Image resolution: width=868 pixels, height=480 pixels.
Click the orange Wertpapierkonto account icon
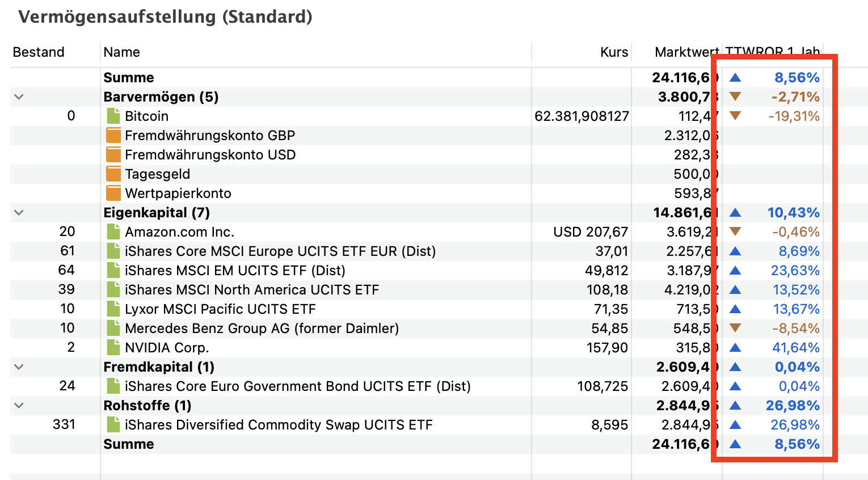(113, 193)
